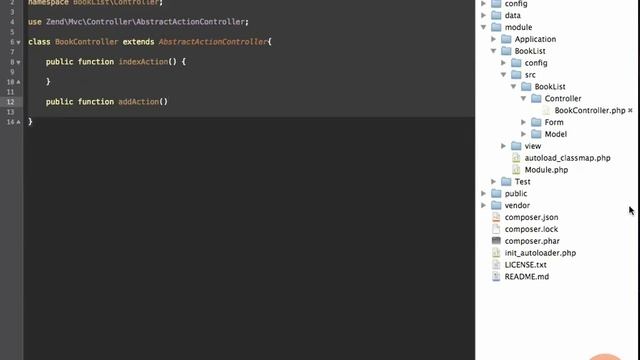Click the BookController class name in code
Viewport: 640px width, 360px height.
[86, 42]
